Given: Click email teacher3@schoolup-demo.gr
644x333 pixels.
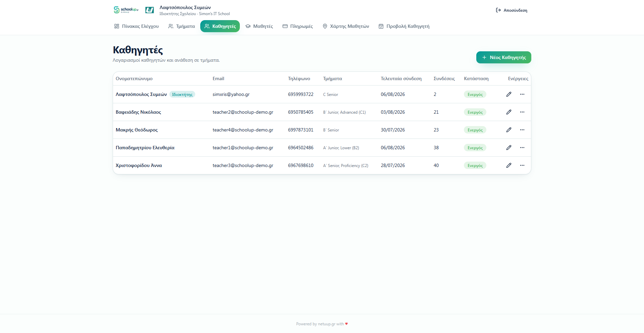Looking at the screenshot, I should [x=243, y=165].
